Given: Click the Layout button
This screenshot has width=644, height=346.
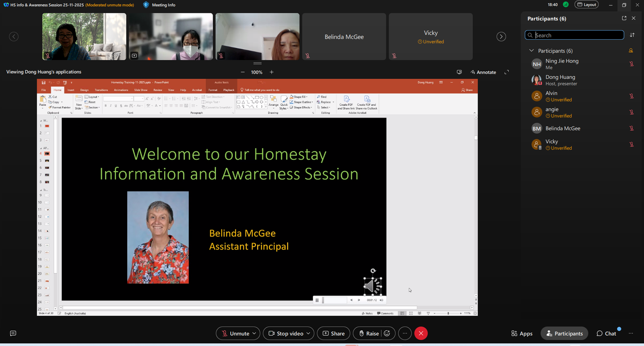Looking at the screenshot, I should coord(587,5).
